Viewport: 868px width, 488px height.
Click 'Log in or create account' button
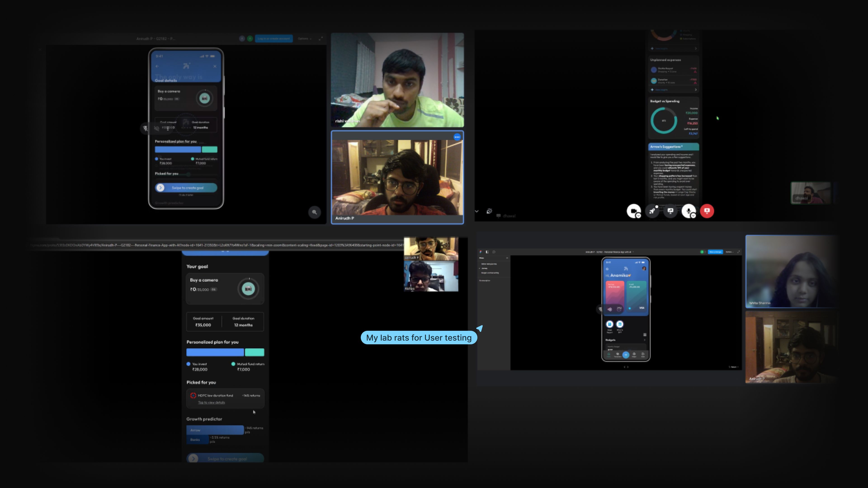pyautogui.click(x=274, y=38)
